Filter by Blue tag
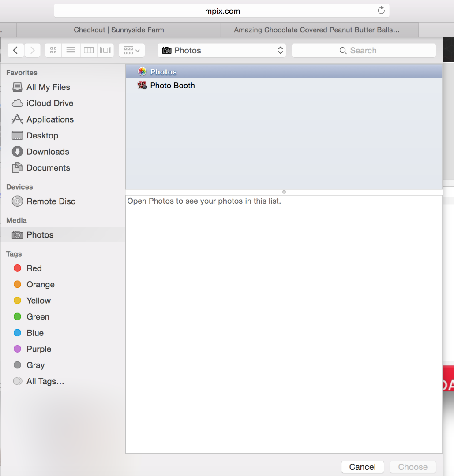Screen dimensions: 454x476 click(x=63, y=333)
